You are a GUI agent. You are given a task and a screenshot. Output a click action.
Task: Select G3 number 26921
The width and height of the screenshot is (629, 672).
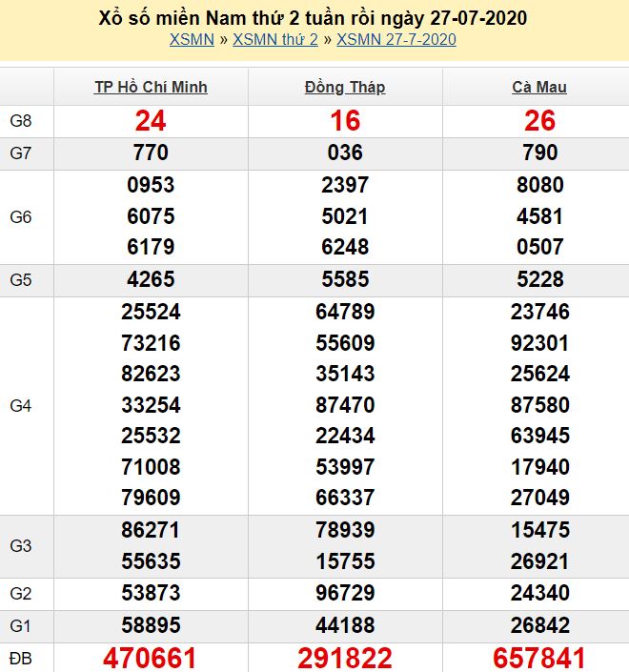point(539,561)
